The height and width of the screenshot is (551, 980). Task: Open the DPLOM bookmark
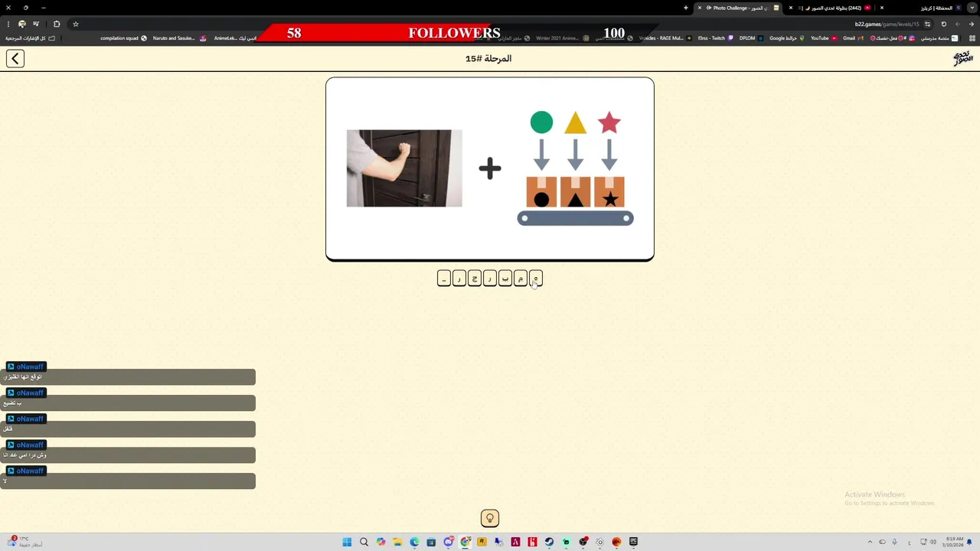[751, 38]
